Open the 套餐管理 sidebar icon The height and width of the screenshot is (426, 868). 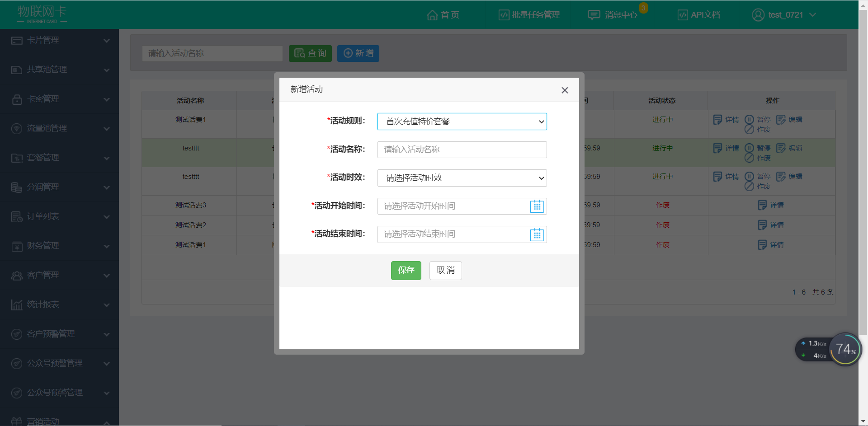[17, 158]
